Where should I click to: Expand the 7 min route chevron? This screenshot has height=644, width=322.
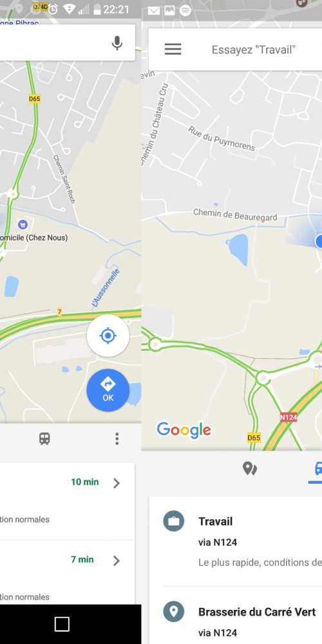(x=117, y=561)
